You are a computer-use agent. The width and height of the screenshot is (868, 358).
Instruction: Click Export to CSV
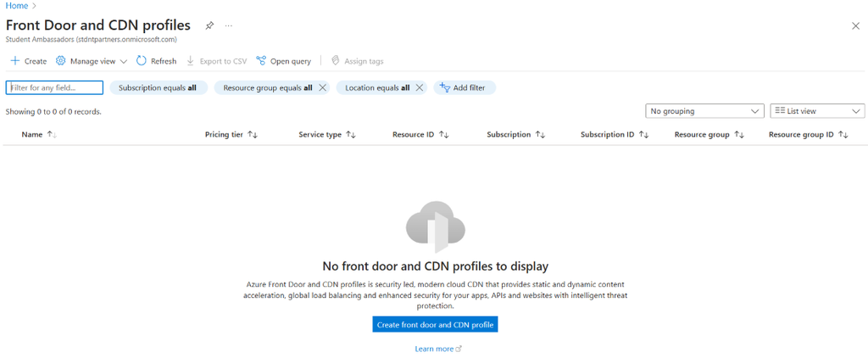click(x=216, y=61)
